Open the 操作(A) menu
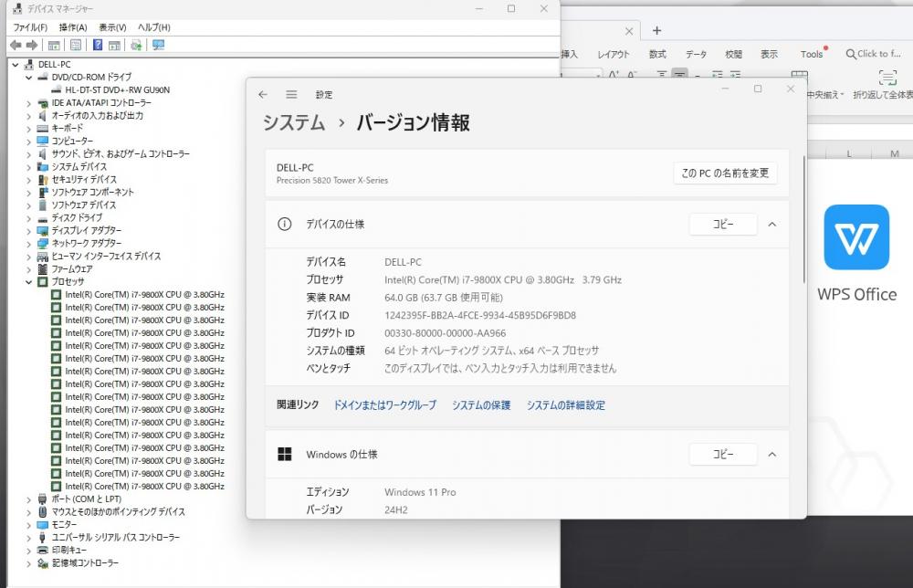Viewport: 913px width, 588px height. coord(73,27)
